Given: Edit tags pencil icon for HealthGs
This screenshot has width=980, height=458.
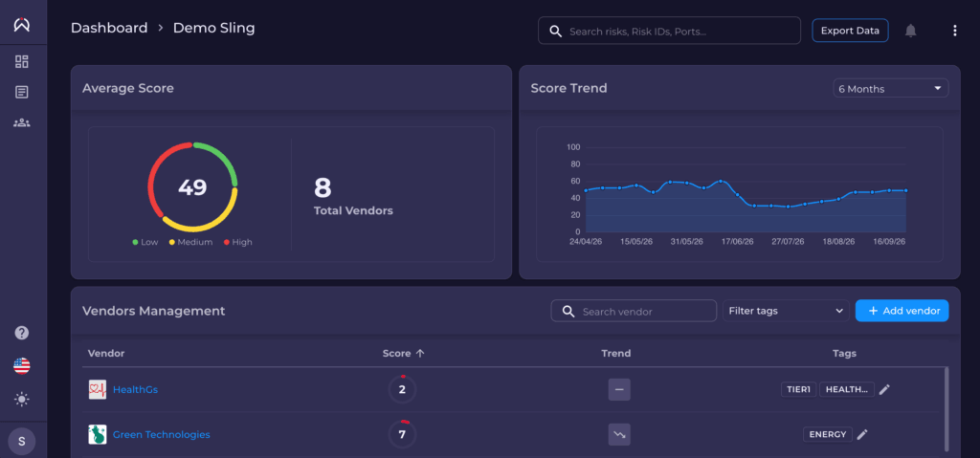Looking at the screenshot, I should [x=883, y=389].
